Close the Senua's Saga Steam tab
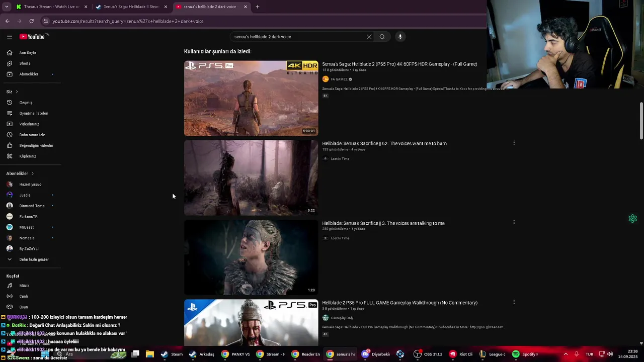 pos(166,7)
